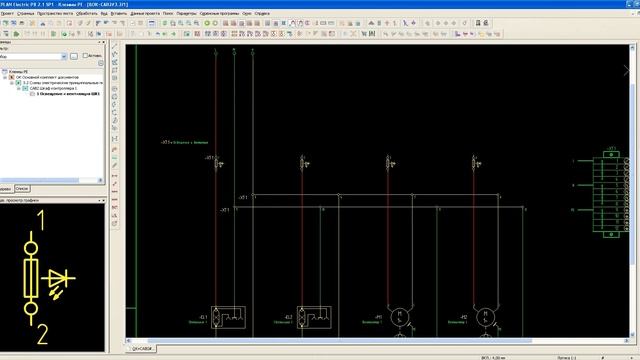Close the page navigator panel
The image size is (640, 360).
click(103, 42)
